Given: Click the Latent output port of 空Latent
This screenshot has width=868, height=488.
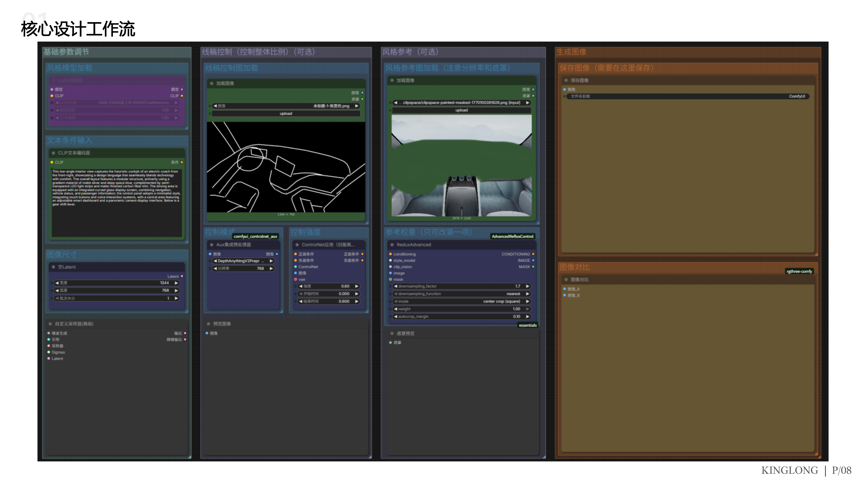Looking at the screenshot, I should tap(182, 276).
